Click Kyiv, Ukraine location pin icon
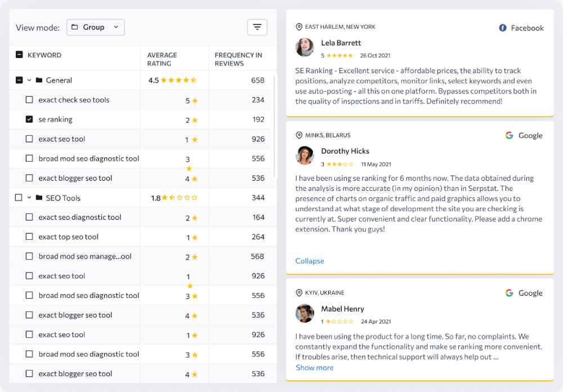Image resolution: width=563 pixels, height=392 pixels. (x=299, y=293)
